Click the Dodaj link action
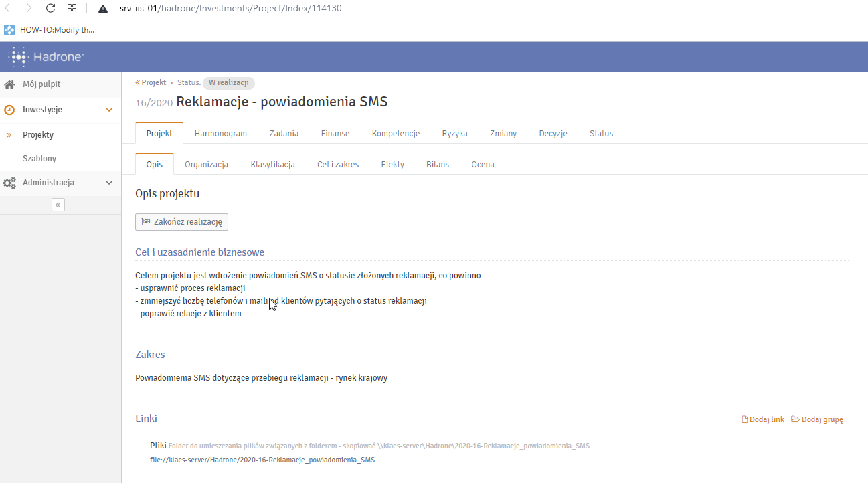This screenshot has height=483, width=868. (763, 420)
